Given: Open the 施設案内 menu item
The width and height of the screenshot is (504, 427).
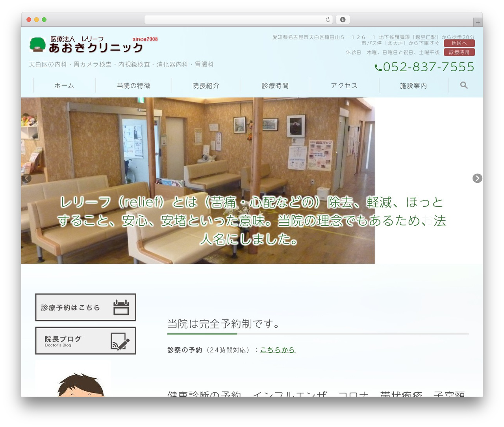Looking at the screenshot, I should (413, 85).
